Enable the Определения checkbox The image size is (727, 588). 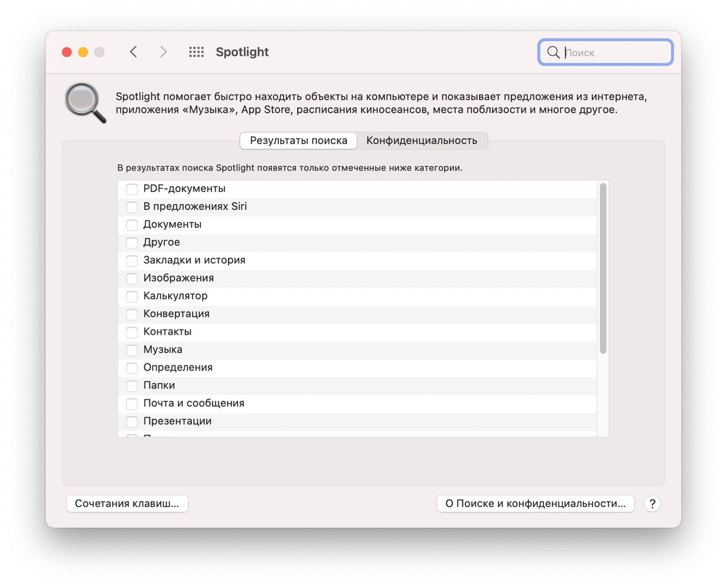[x=132, y=368]
